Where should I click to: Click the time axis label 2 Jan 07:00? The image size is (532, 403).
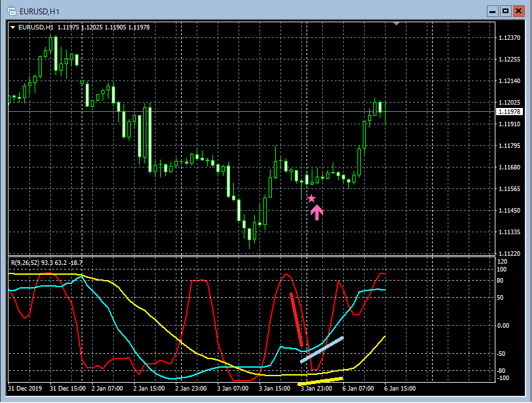(107, 389)
